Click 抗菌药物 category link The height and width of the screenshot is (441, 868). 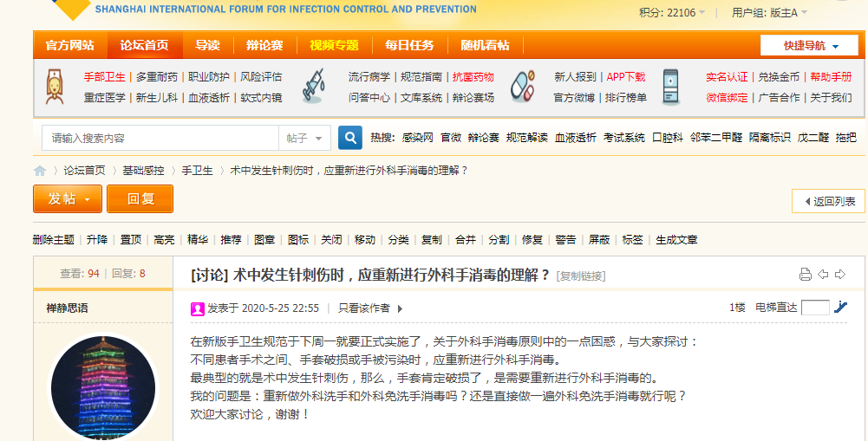pyautogui.click(x=473, y=77)
